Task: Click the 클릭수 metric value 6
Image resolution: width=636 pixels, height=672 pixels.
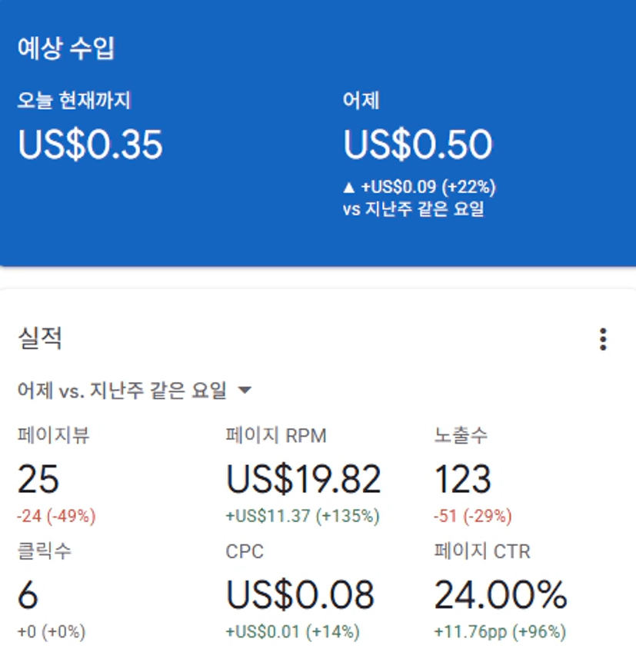Action: click(x=28, y=595)
